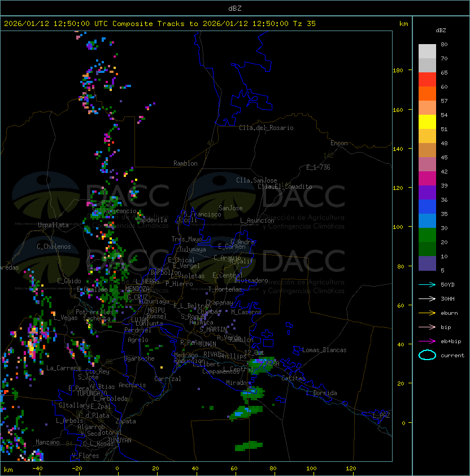Click the C_Guido map label

69,281
